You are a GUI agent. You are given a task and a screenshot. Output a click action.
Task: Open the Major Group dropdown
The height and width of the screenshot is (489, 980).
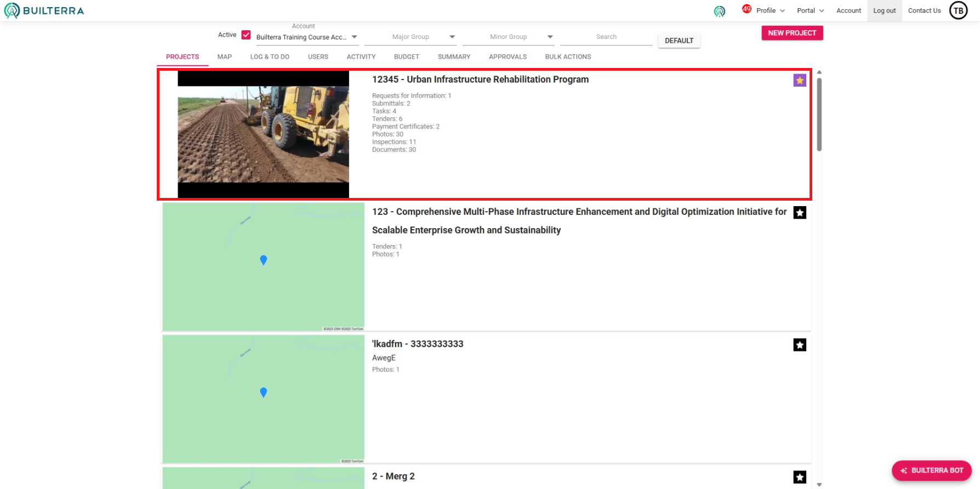[x=410, y=37]
